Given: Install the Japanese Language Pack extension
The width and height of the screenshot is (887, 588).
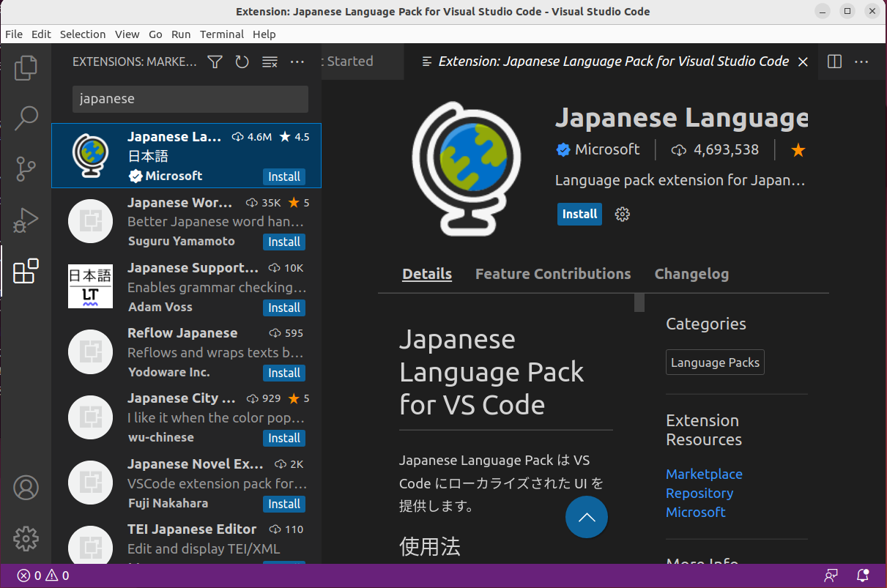Looking at the screenshot, I should [579, 214].
